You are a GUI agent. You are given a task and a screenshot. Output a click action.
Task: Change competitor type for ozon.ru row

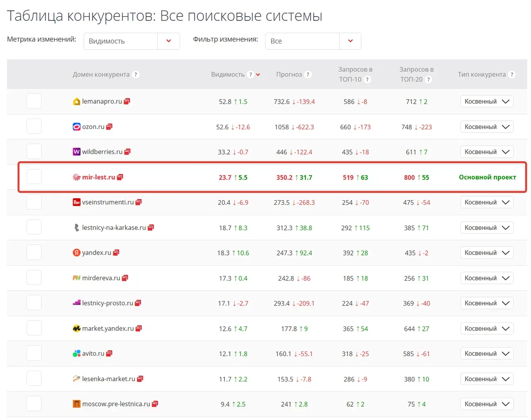point(487,126)
